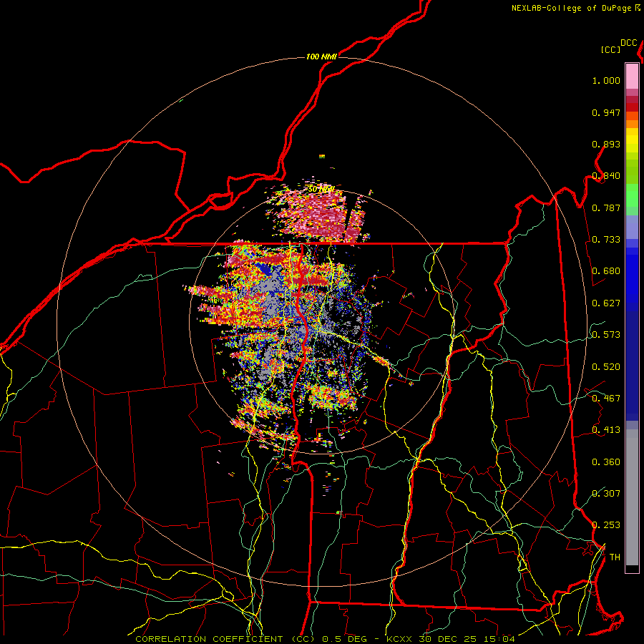Click the DCC label above the color scale
The image size is (644, 644).
click(629, 43)
